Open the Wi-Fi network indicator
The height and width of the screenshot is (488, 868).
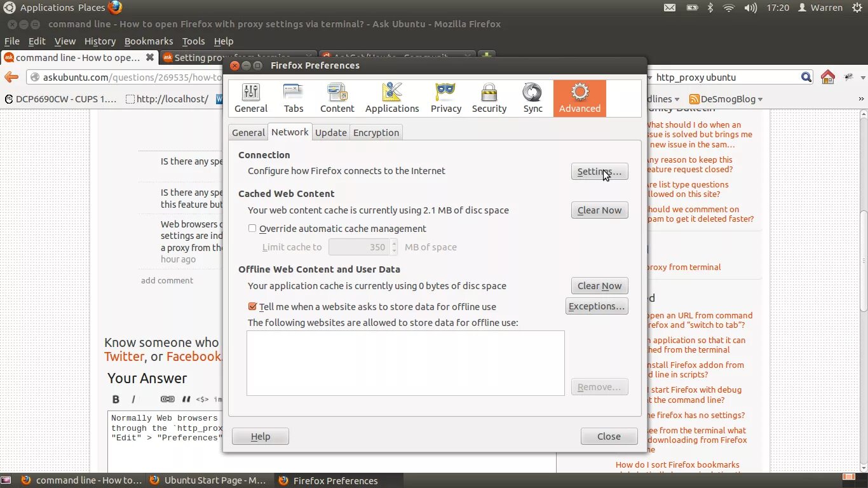[729, 8]
